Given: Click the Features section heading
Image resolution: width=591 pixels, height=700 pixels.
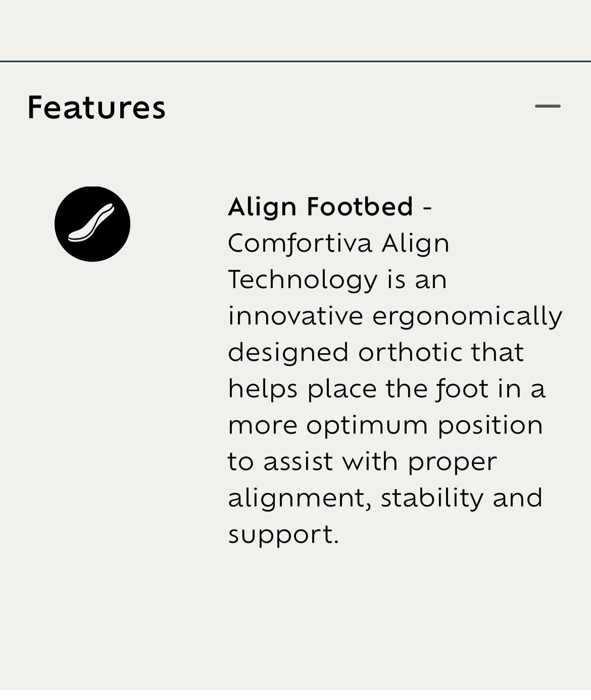Looking at the screenshot, I should pyautogui.click(x=96, y=107).
